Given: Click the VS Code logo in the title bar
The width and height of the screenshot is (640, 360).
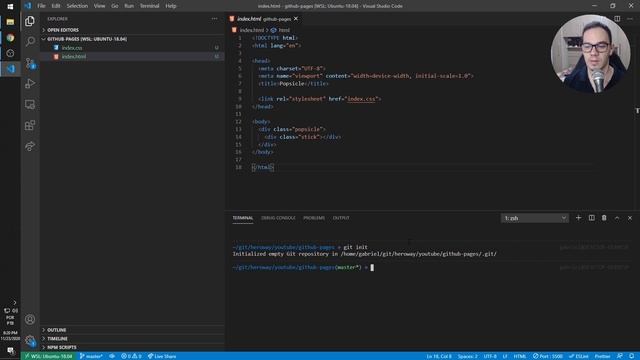Looking at the screenshot, I should coord(27,6).
